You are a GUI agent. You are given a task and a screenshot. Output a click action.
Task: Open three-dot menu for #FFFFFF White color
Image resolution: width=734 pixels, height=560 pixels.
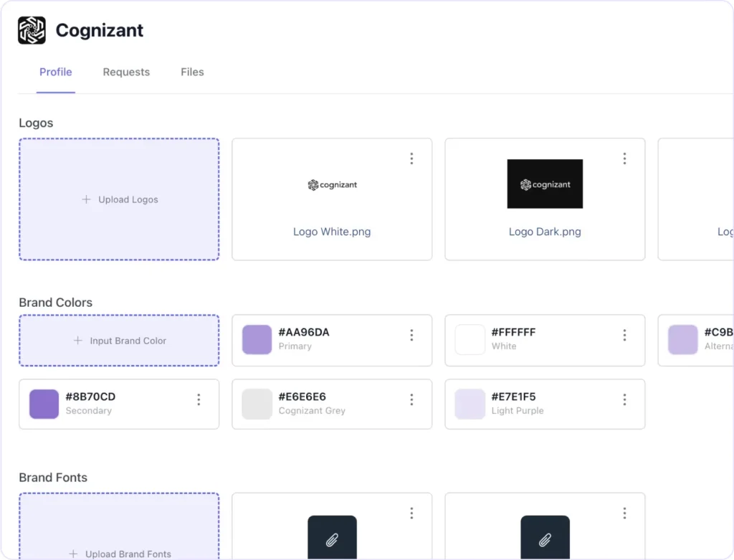(x=624, y=335)
